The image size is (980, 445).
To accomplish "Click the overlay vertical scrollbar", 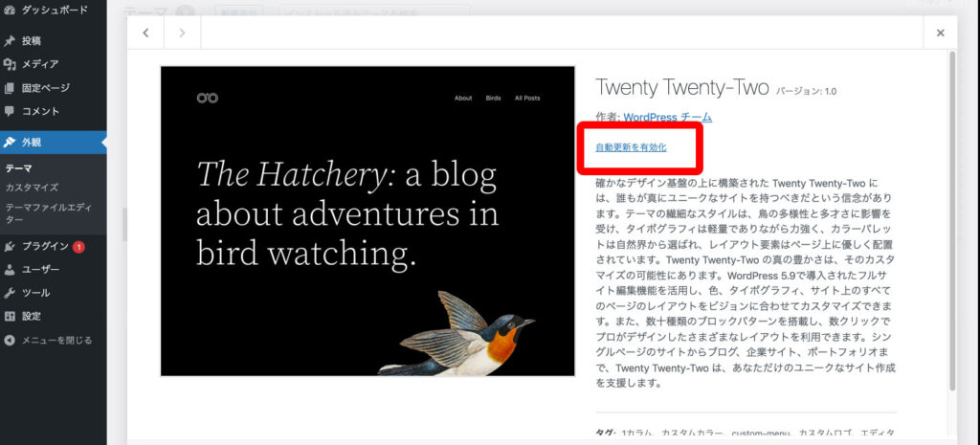I will 952,221.
